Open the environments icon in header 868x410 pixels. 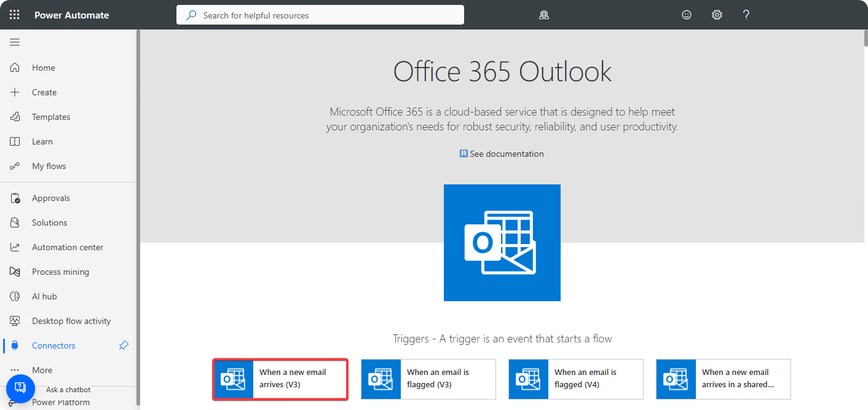(x=543, y=15)
